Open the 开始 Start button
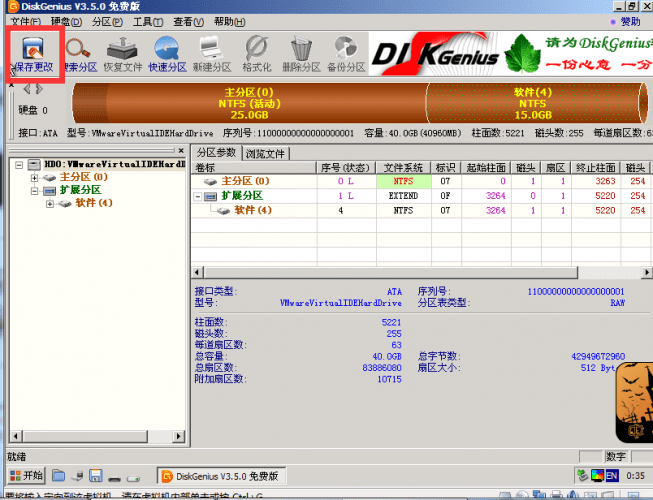653x500 pixels. click(26, 475)
